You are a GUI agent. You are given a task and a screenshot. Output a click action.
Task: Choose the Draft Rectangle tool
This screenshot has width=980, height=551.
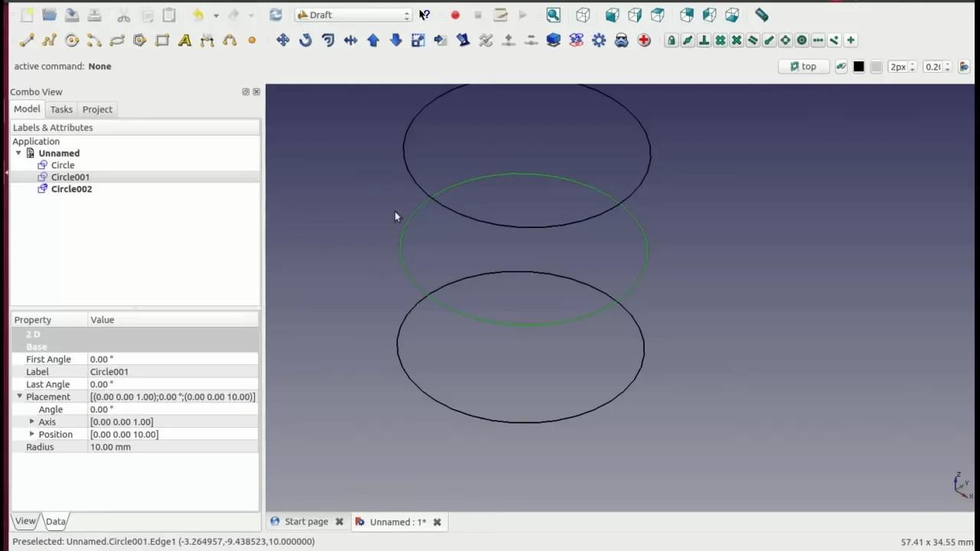(162, 41)
